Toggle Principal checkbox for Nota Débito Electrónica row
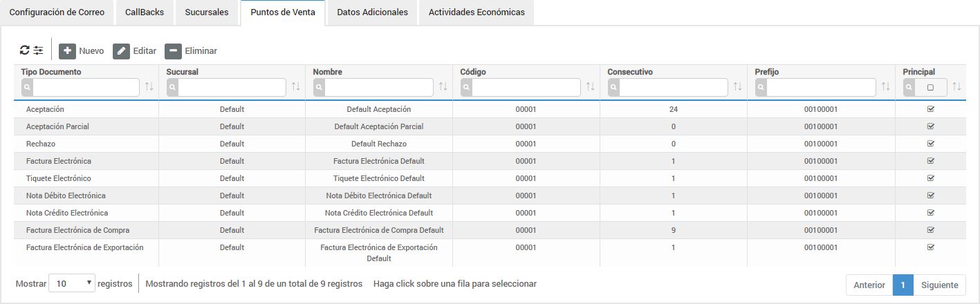This screenshot has width=980, height=304. pos(930,196)
